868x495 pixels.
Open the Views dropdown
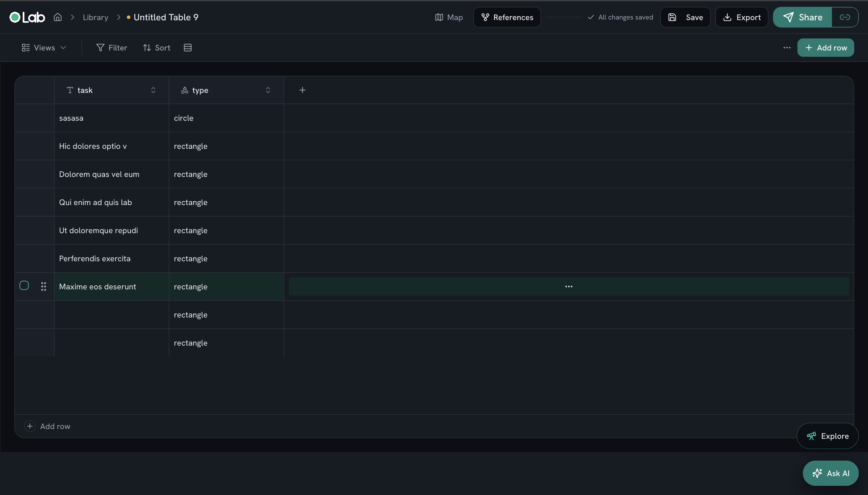[x=44, y=48]
